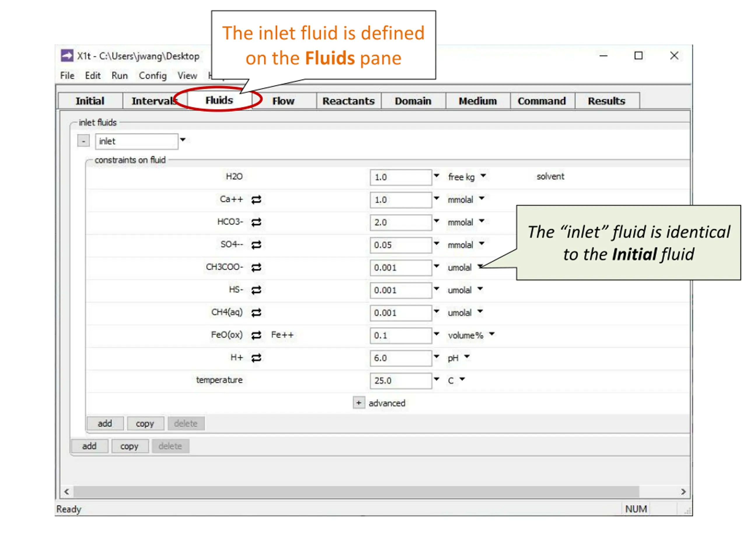
Task: Click the CH3COO- value field 0.001
Action: [x=401, y=268]
